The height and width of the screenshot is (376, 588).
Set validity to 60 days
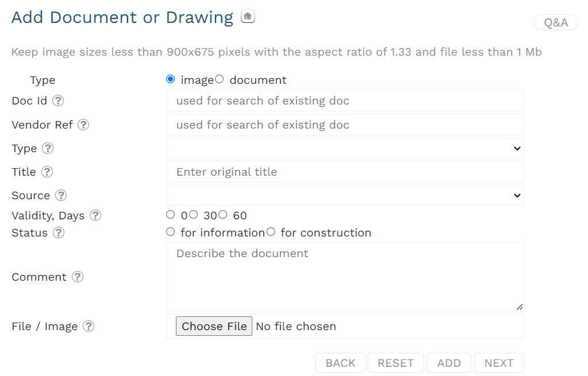223,215
